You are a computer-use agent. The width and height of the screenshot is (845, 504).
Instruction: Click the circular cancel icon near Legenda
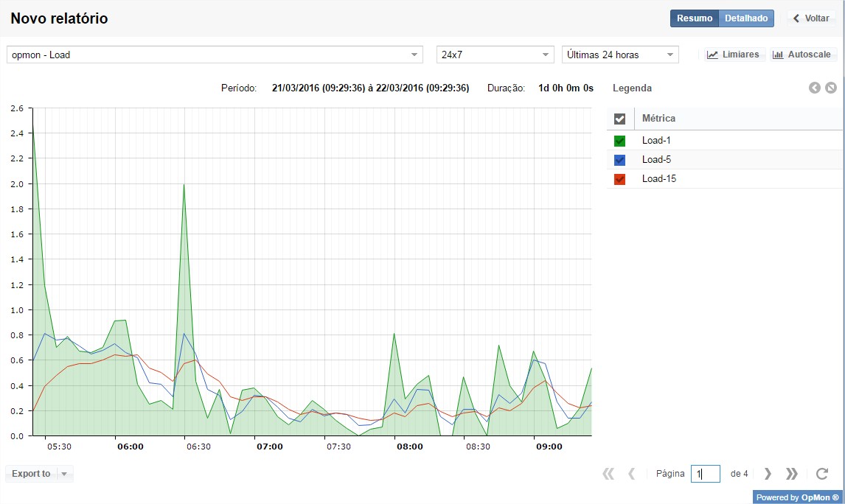(x=831, y=88)
